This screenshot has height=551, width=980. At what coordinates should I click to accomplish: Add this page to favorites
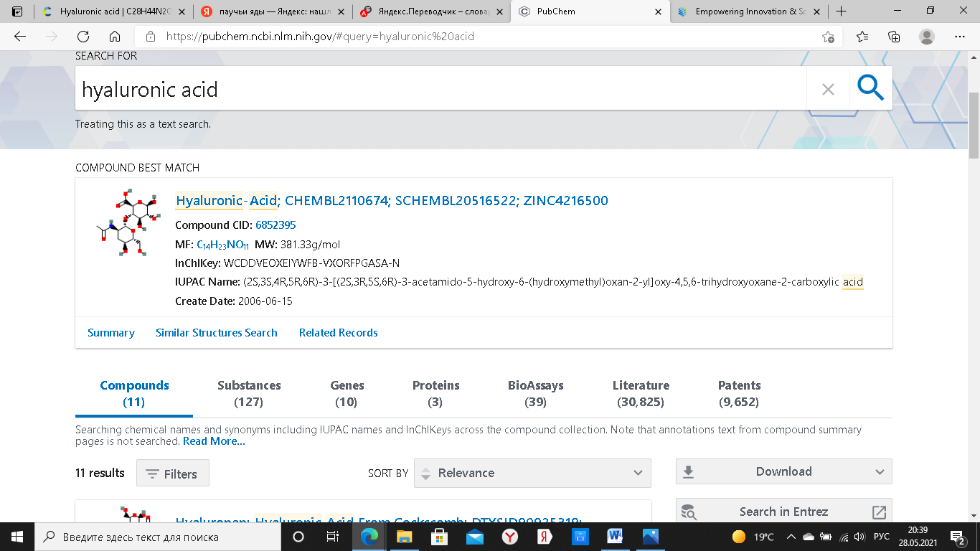[828, 37]
